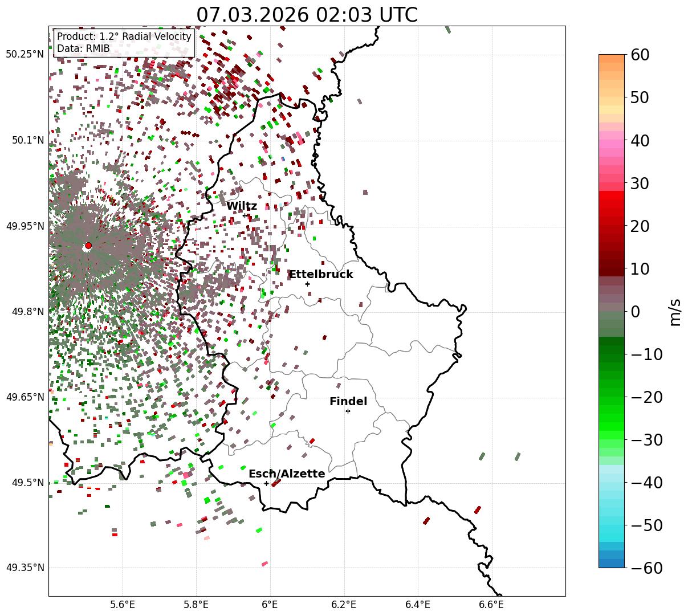688x616 pixels.
Task: Click the 49.8°N latitude label
Action: pyautogui.click(x=27, y=312)
